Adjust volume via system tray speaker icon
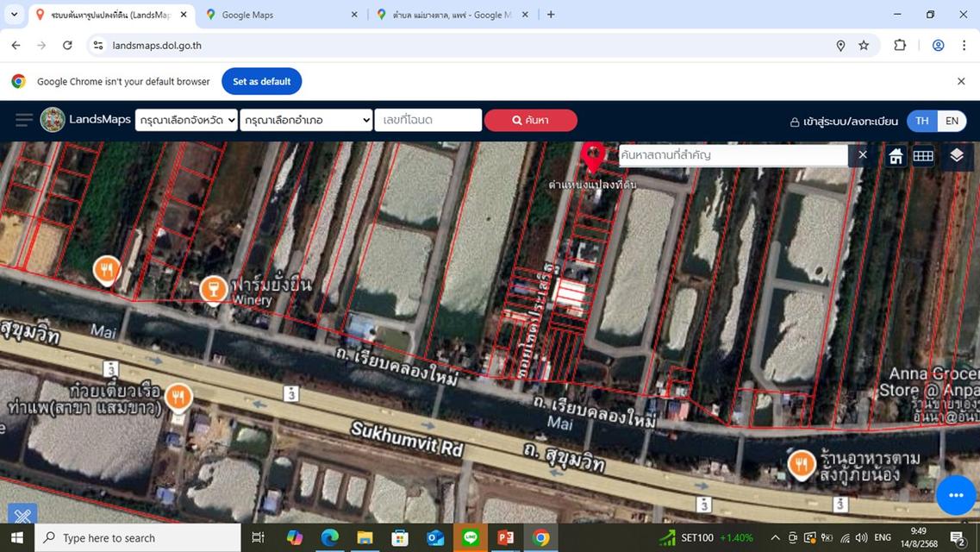Screen dimensions: 980x552 (x=862, y=537)
